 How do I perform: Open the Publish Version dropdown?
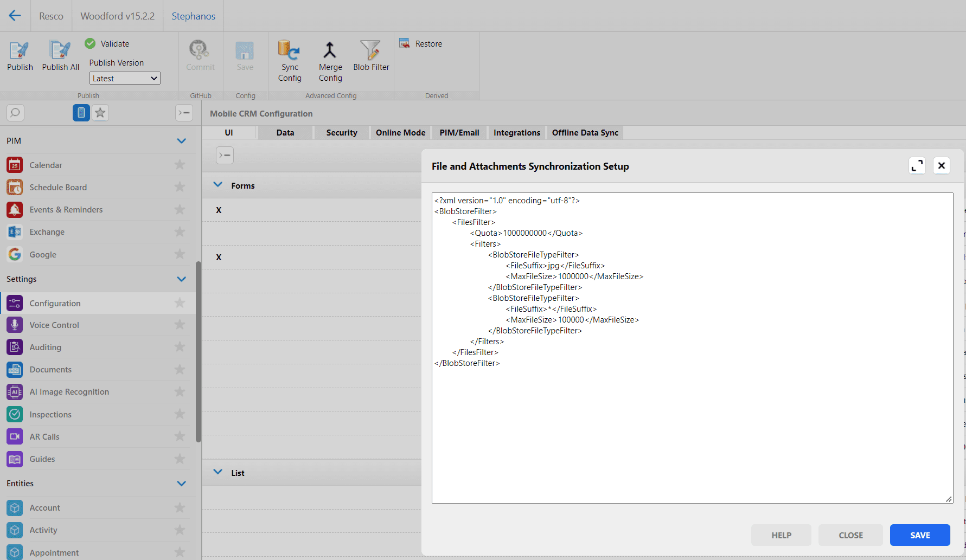click(125, 79)
